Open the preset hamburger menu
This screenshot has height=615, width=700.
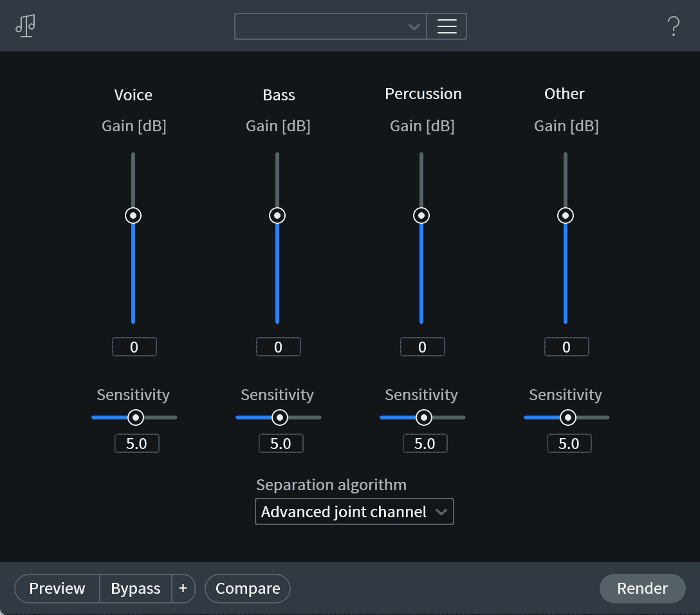(447, 26)
